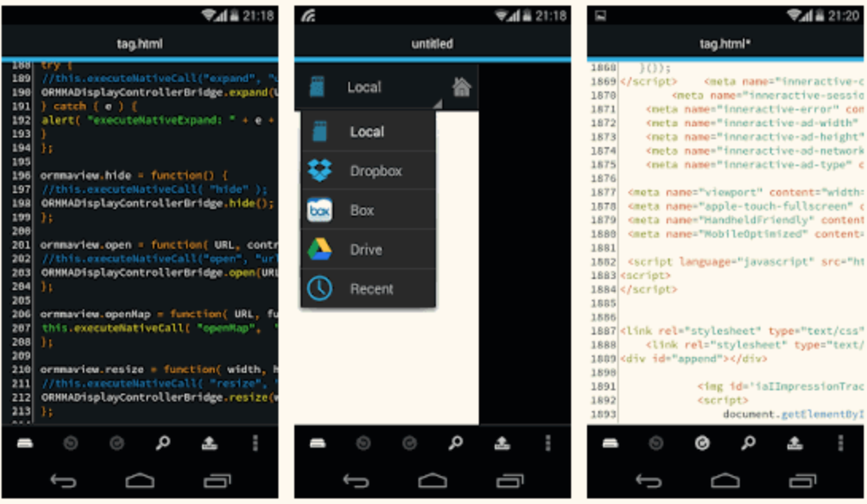Tap the tag.html* title on right light screen
The width and height of the screenshot is (867, 504).
[725, 44]
